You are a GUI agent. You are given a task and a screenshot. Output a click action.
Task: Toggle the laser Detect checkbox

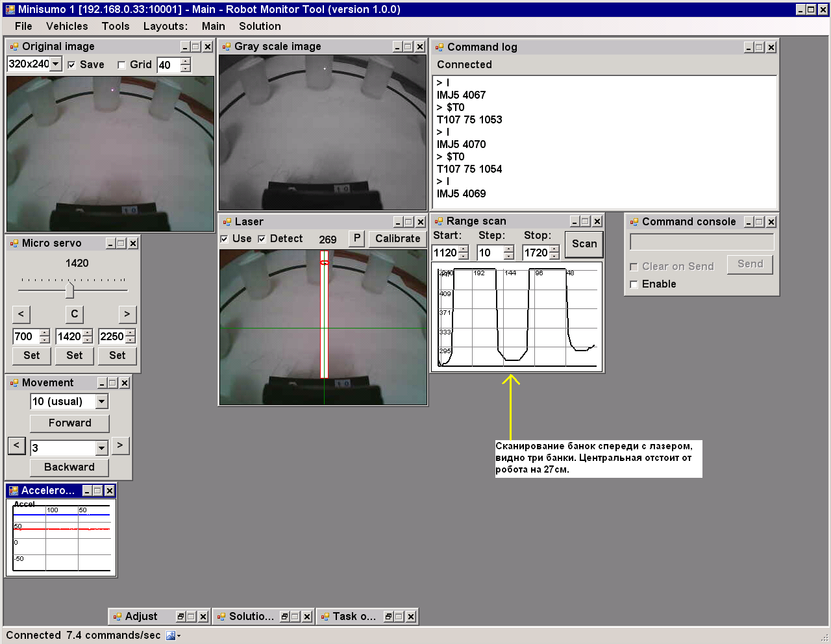tap(262, 239)
